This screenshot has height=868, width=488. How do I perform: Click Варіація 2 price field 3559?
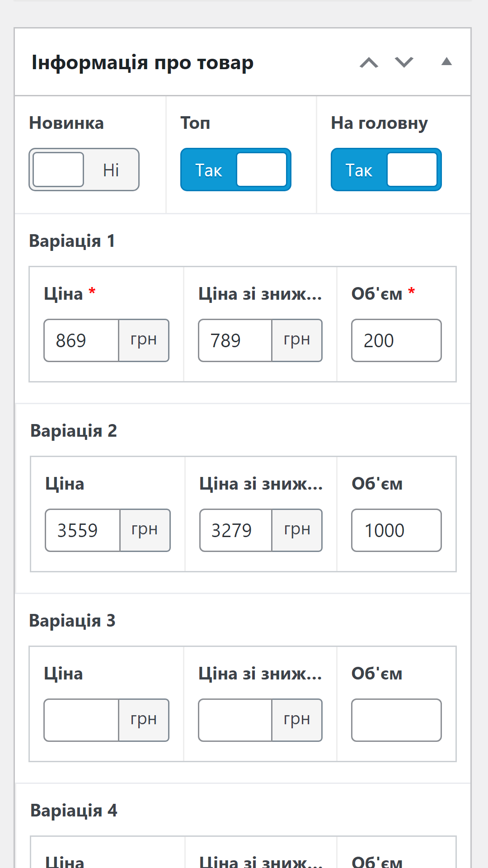click(83, 530)
